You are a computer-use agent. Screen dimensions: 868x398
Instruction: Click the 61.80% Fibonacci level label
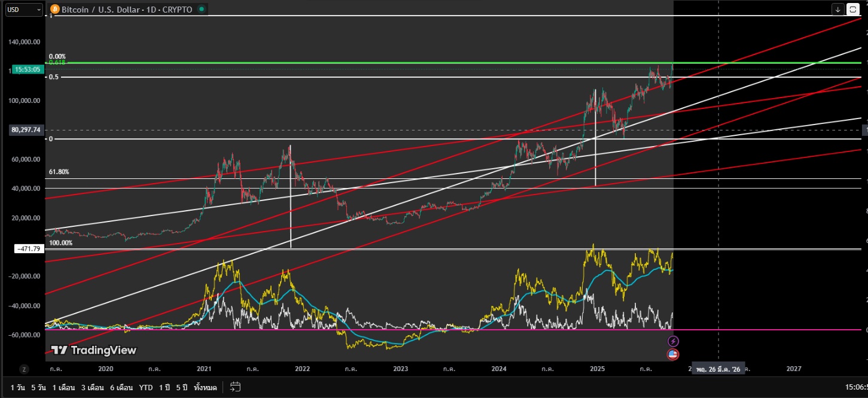pos(59,172)
